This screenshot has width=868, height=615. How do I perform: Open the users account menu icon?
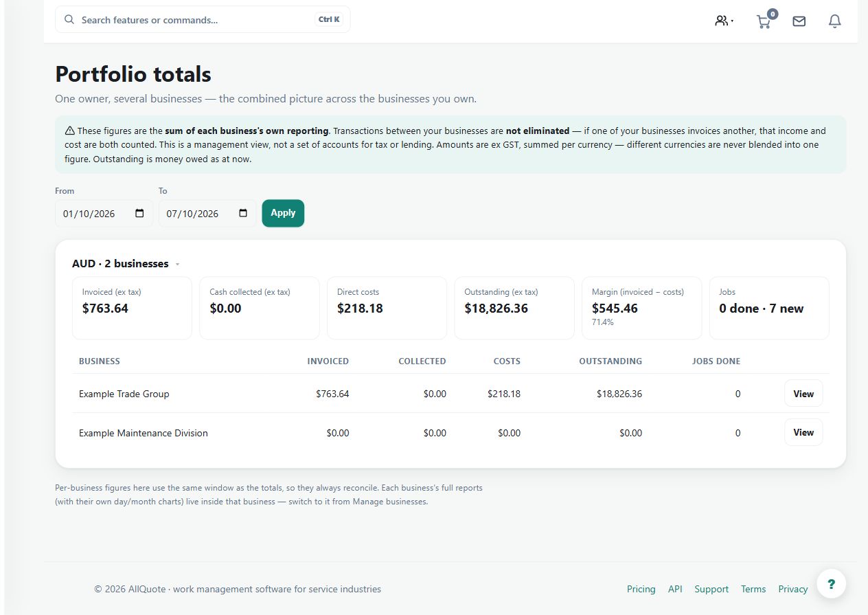(724, 21)
